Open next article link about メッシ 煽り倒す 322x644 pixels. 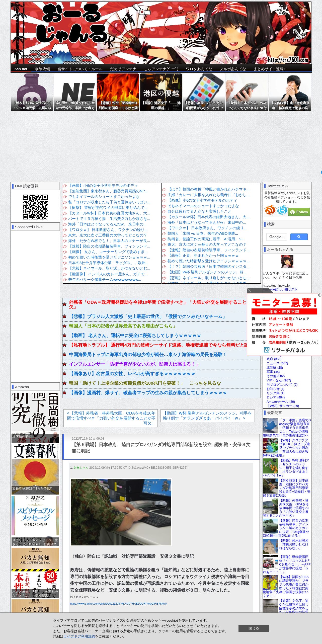point(207,416)
